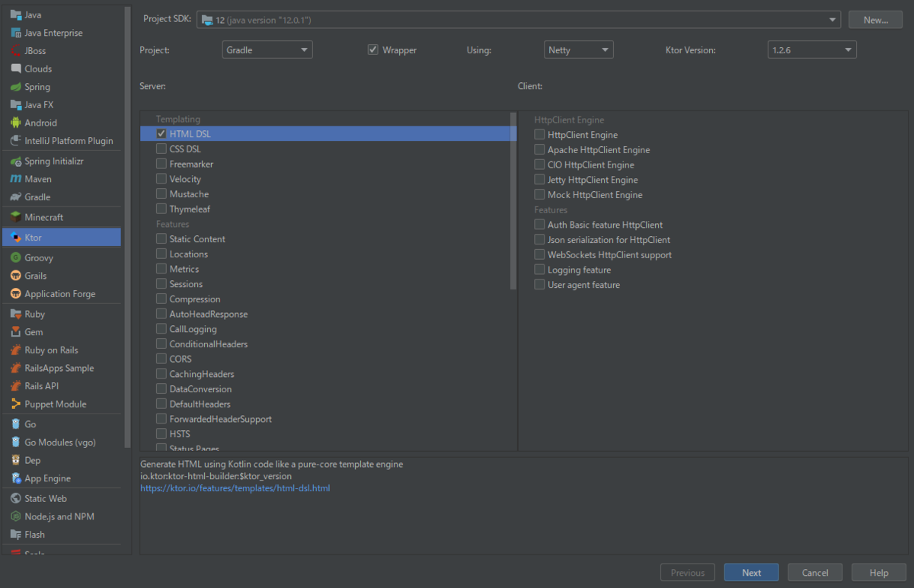Image resolution: width=914 pixels, height=588 pixels.
Task: Select the Java Enterprise icon
Action: [16, 33]
